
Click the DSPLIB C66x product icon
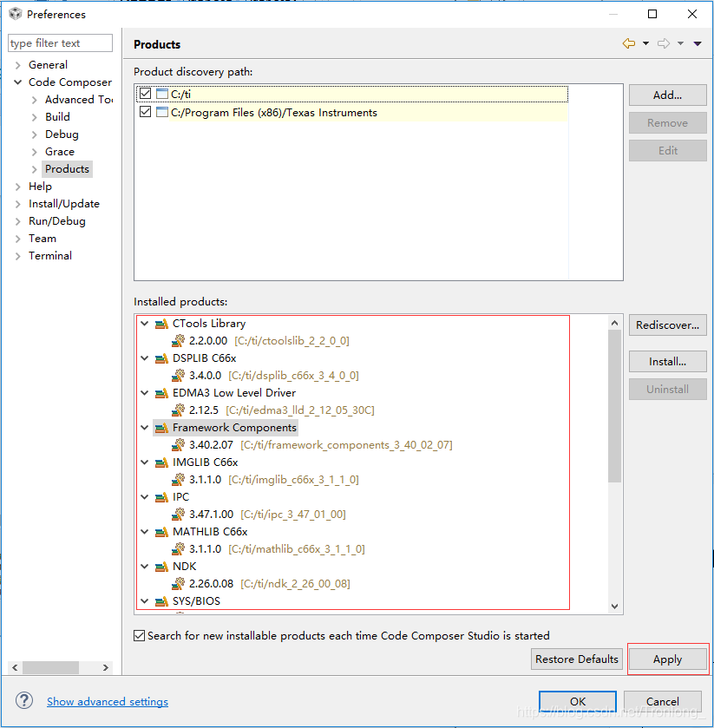point(161,358)
